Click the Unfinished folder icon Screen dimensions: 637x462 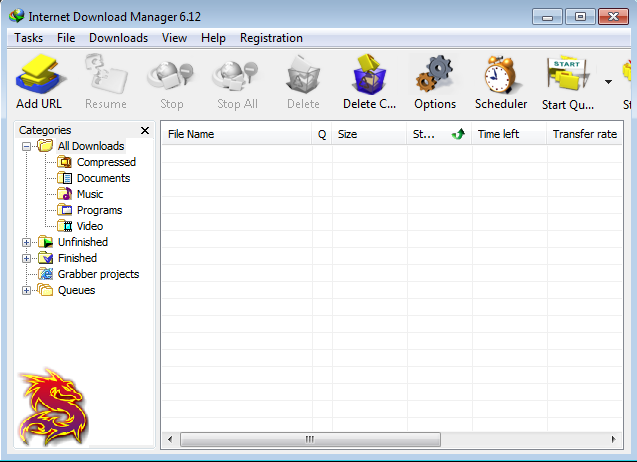pos(46,242)
